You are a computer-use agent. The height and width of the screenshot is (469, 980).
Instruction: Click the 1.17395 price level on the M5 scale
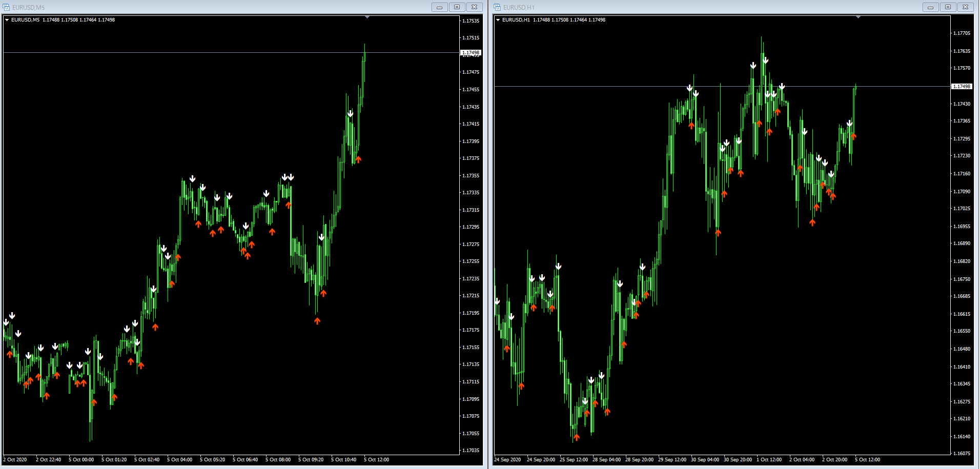(x=471, y=141)
